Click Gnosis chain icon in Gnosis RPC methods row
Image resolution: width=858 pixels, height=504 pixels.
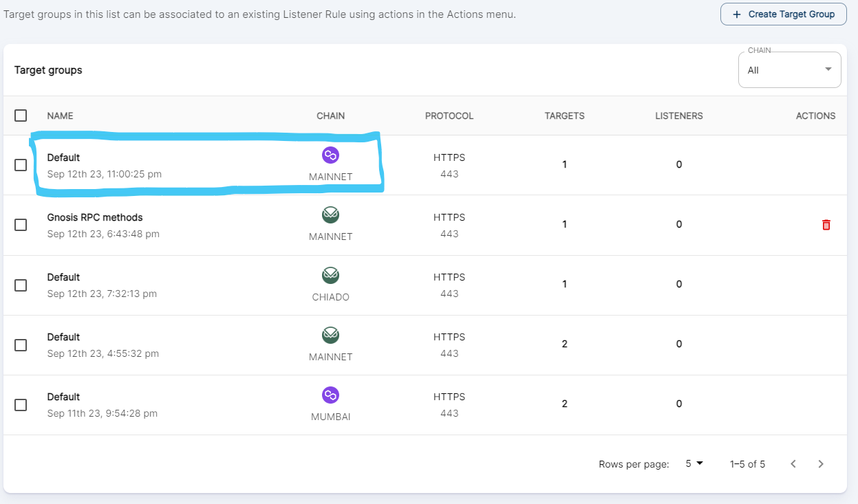click(331, 215)
